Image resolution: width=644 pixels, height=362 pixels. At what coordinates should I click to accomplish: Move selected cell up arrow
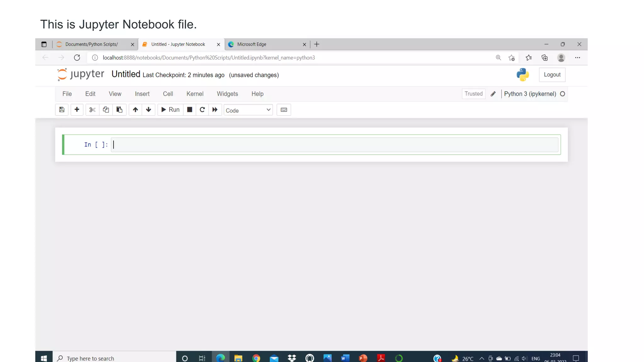[x=135, y=110]
